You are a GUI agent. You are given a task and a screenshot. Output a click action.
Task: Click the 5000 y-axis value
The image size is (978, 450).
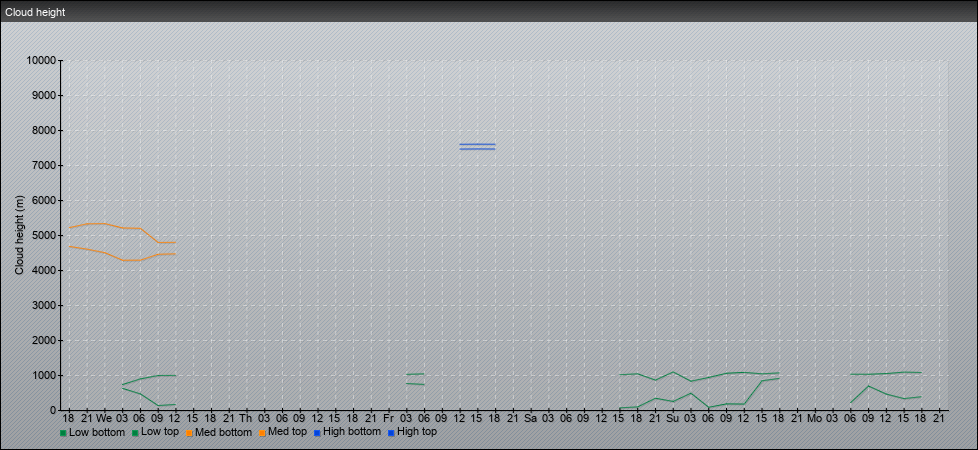[44, 235]
